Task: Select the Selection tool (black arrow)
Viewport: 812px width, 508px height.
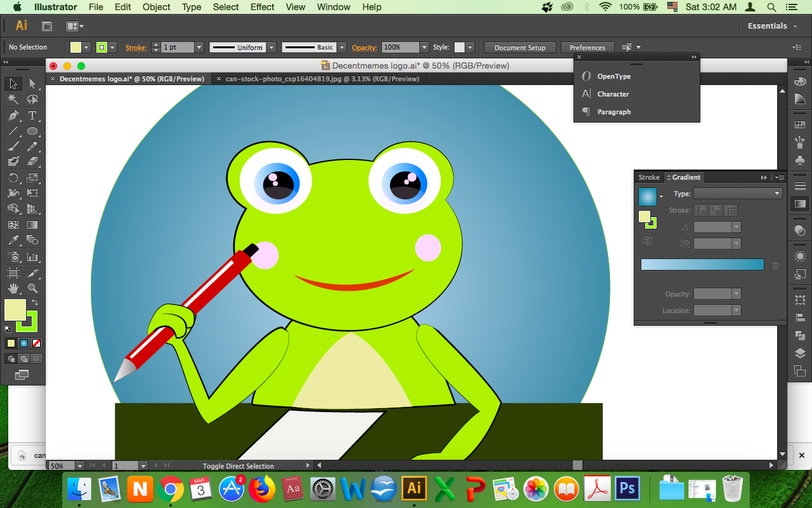Action: (13, 84)
